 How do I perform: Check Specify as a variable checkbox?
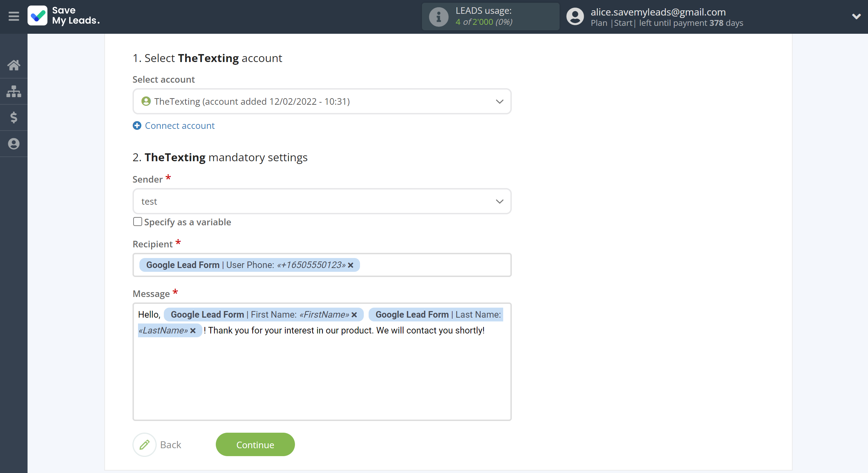click(138, 222)
